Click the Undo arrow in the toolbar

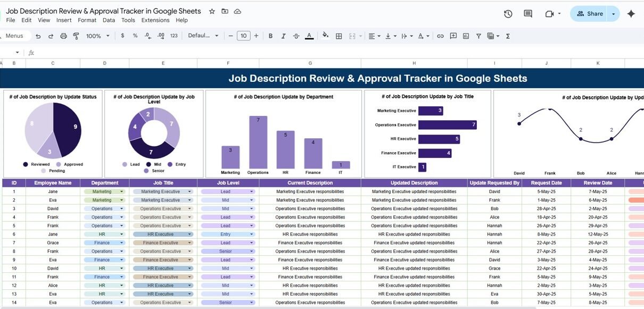[x=38, y=36]
